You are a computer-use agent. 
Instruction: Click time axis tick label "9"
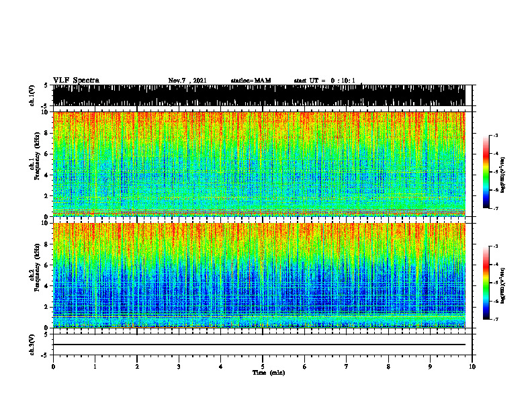click(x=430, y=367)
